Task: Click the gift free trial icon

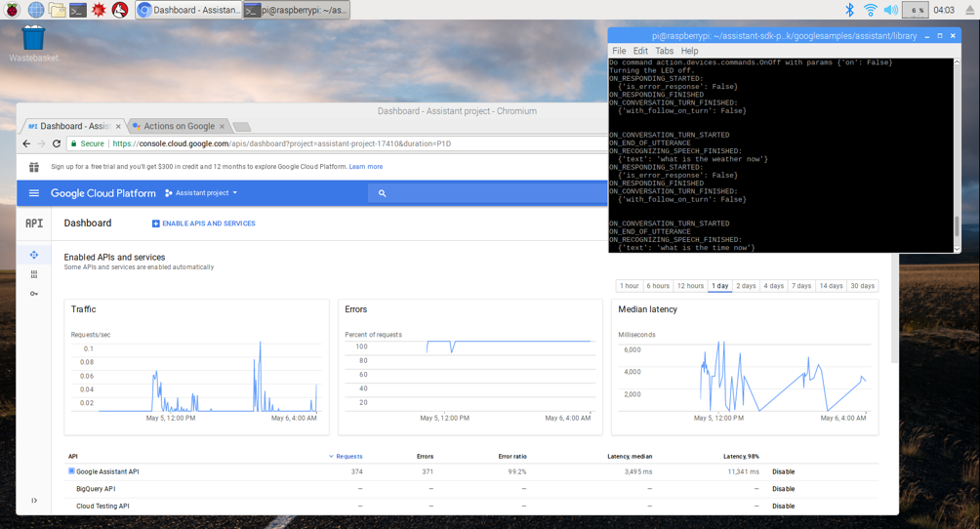Action: 34,167
